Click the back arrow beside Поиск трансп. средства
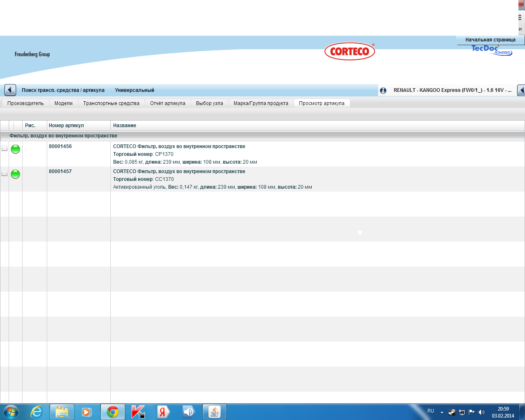Screen dimensions: 525x420 click(x=10, y=90)
